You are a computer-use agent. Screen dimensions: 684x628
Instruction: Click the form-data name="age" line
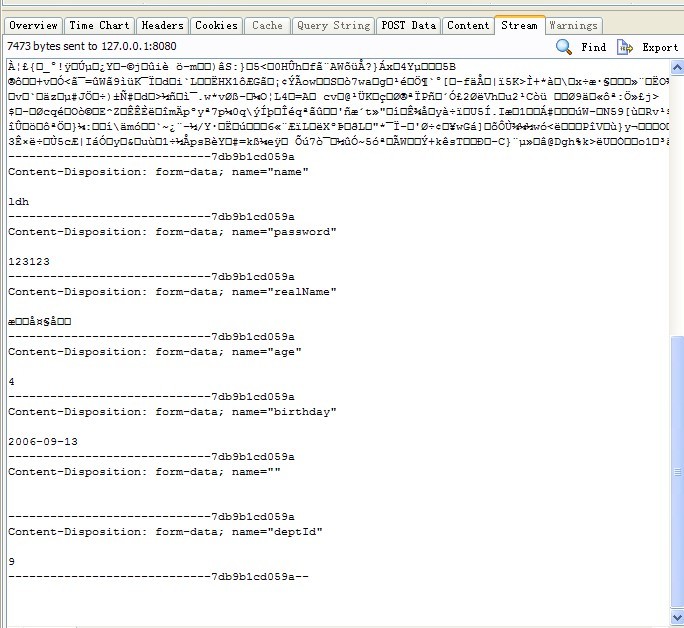pyautogui.click(x=155, y=352)
